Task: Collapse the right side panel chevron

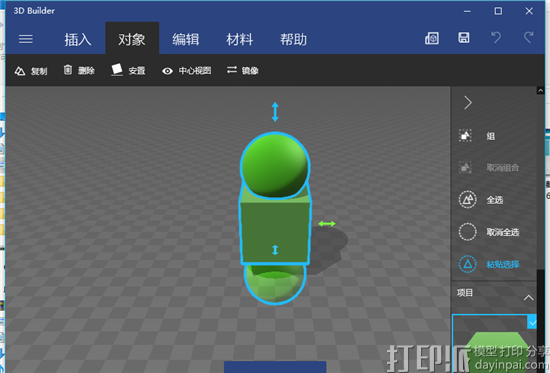Action: coord(468,103)
